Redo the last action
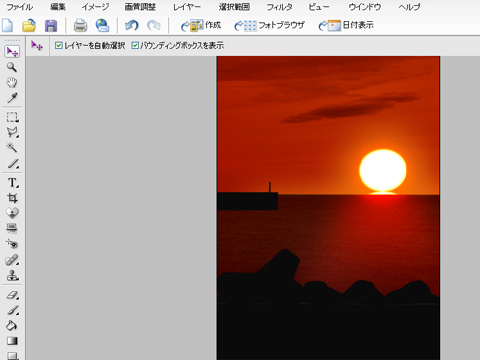This screenshot has height=360, width=480. [154, 26]
